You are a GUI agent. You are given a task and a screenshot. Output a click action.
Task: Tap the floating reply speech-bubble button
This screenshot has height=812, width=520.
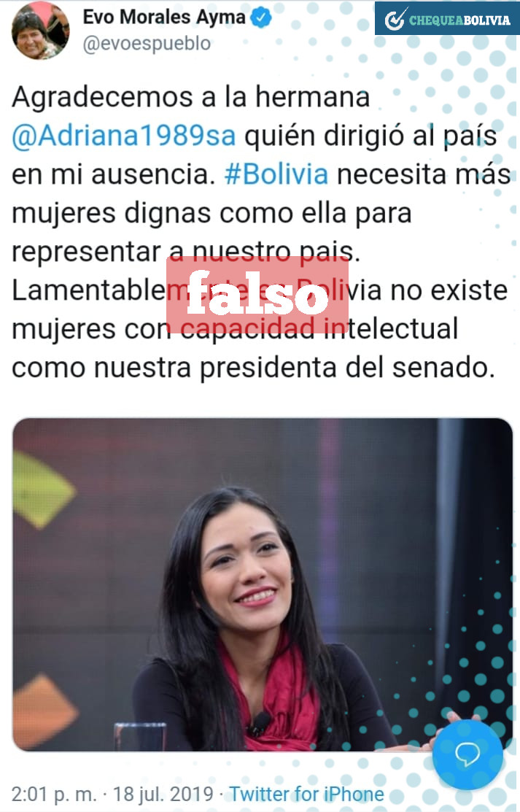[x=467, y=754]
